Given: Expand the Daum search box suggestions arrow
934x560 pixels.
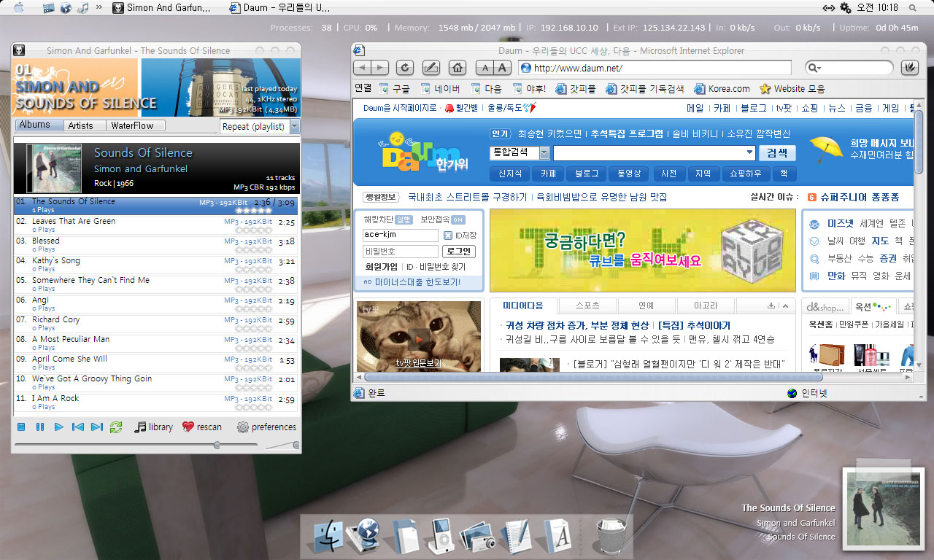Looking at the screenshot, I should point(750,153).
